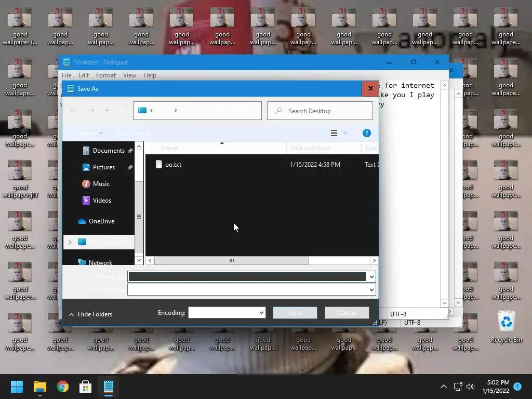Screen dimensions: 532x399
Task: Click Notepad text scroll up arrow
Action: [x=444, y=86]
